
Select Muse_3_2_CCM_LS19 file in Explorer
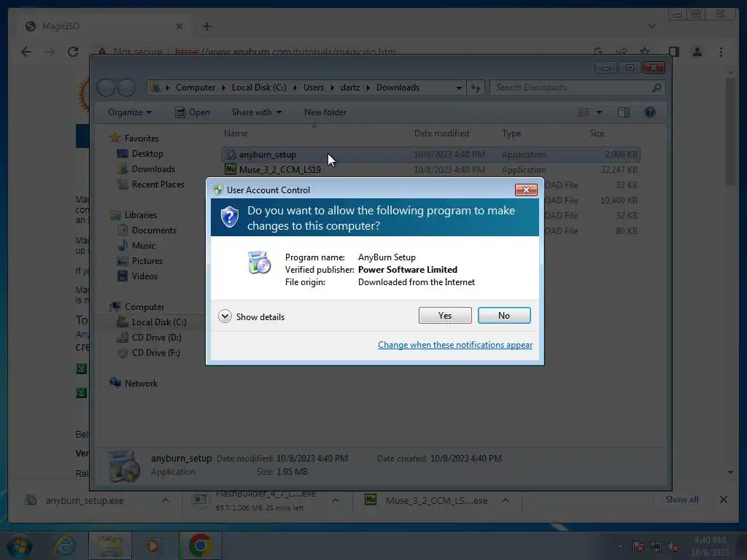tap(430, 169)
